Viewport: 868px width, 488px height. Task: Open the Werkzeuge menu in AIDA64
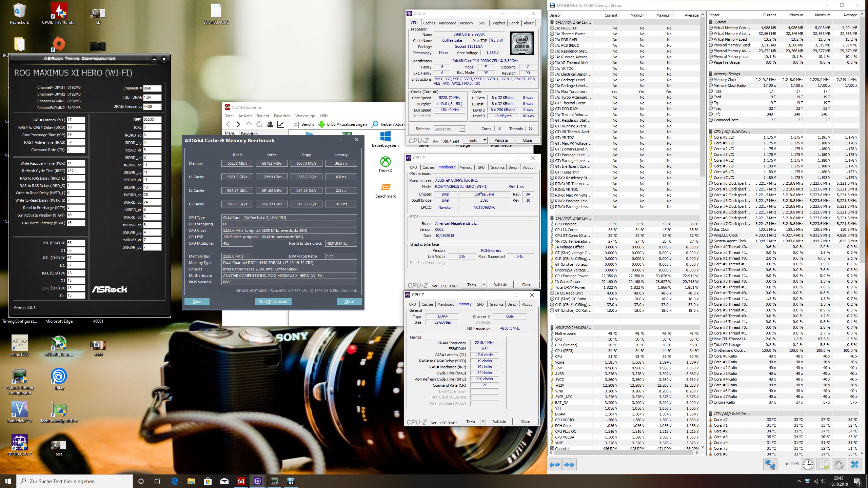(305, 116)
